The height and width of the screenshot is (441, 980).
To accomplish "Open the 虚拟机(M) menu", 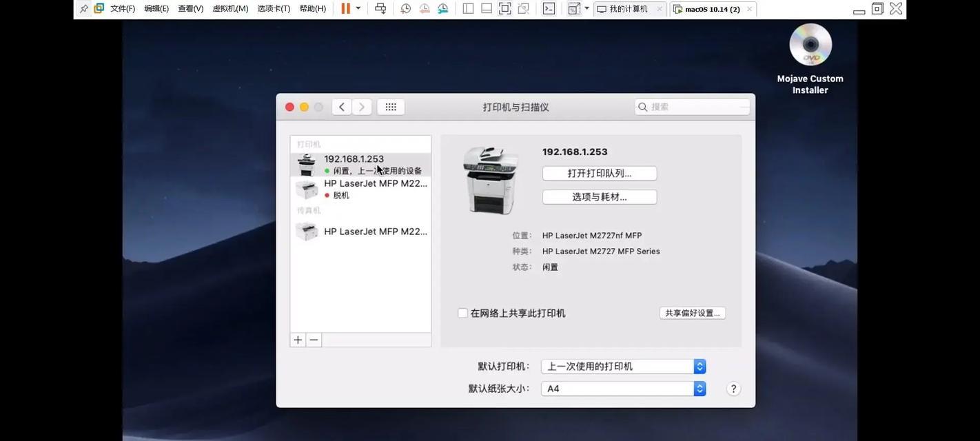I will 230,8.
